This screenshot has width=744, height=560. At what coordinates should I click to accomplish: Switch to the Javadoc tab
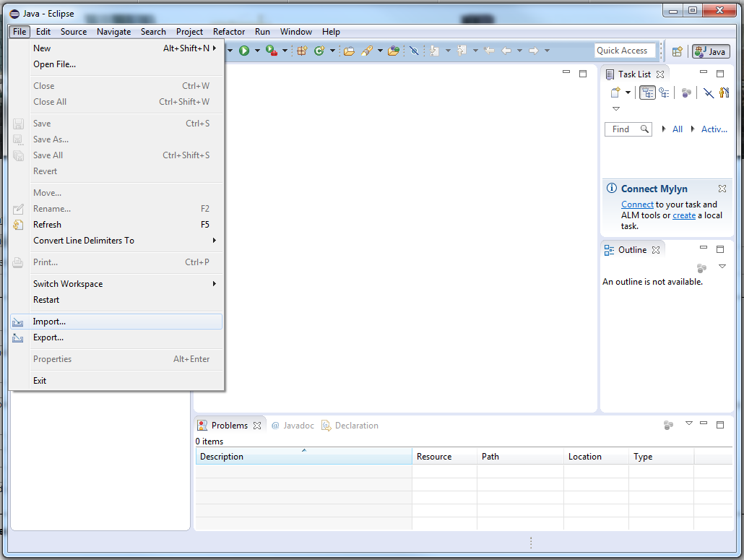(293, 426)
